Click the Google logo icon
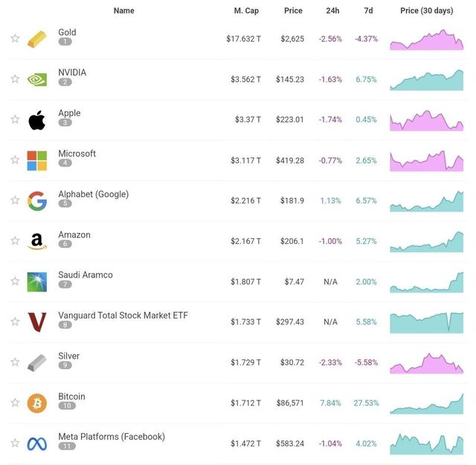476x465 pixels. coord(36,201)
